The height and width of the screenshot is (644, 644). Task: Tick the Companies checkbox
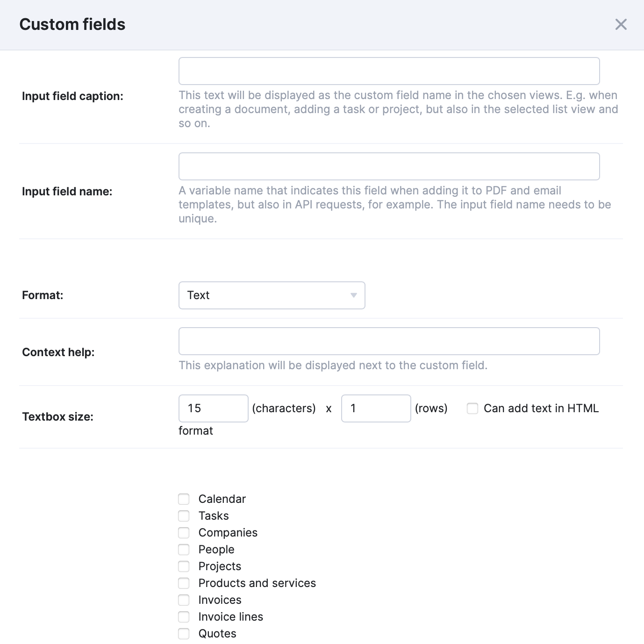pyautogui.click(x=184, y=533)
